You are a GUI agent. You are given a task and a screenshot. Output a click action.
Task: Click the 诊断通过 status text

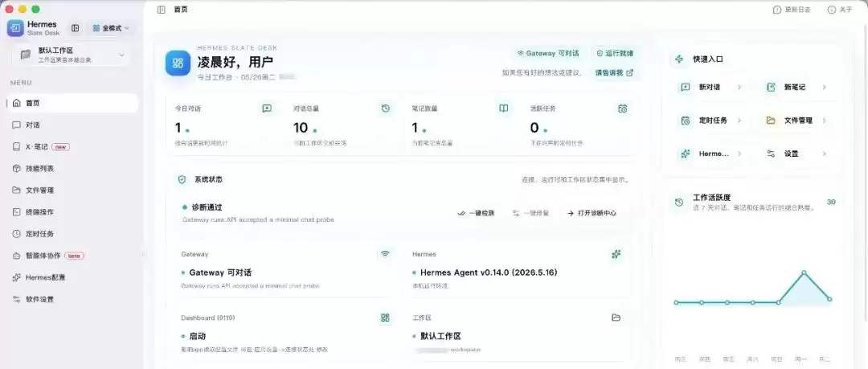(207, 207)
